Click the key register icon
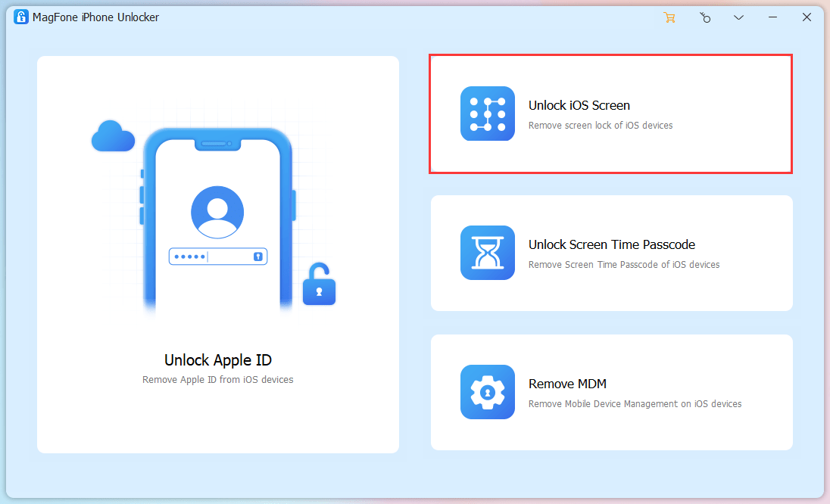 click(x=704, y=17)
